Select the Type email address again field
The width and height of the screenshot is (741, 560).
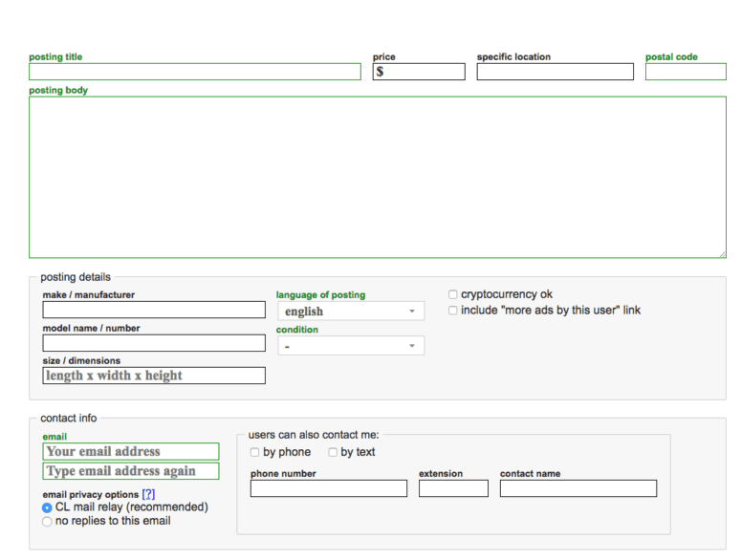tap(131, 471)
